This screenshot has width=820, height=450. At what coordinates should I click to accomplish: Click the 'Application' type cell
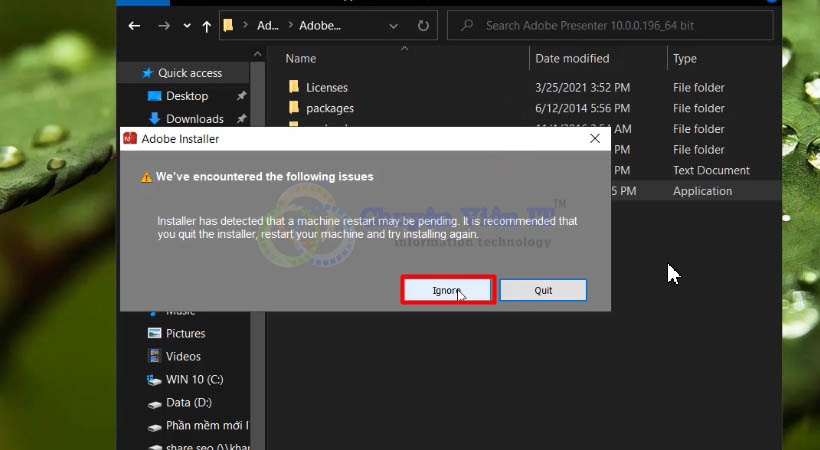(x=702, y=191)
